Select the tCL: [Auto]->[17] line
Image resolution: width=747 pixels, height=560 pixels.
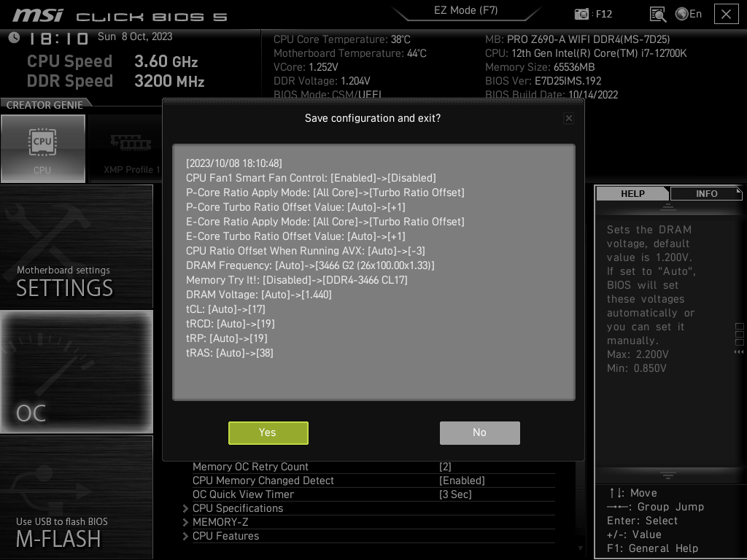(225, 309)
